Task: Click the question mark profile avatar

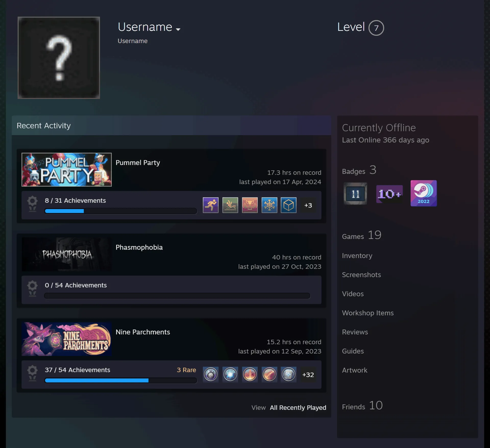Action: click(59, 58)
